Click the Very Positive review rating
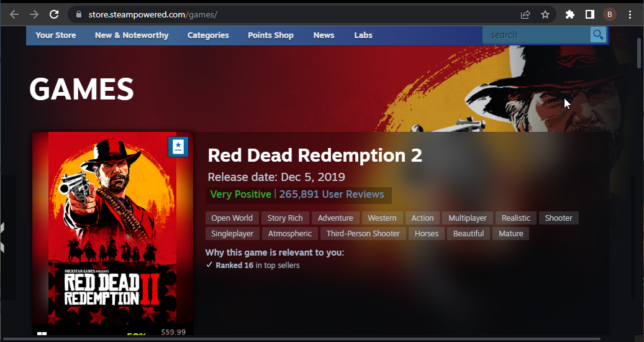This screenshot has width=644, height=342. point(241,195)
